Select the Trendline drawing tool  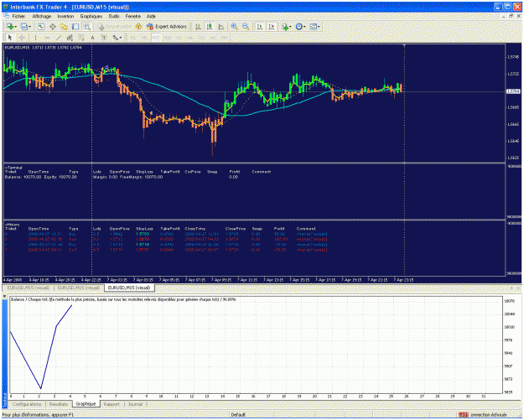pyautogui.click(x=59, y=38)
